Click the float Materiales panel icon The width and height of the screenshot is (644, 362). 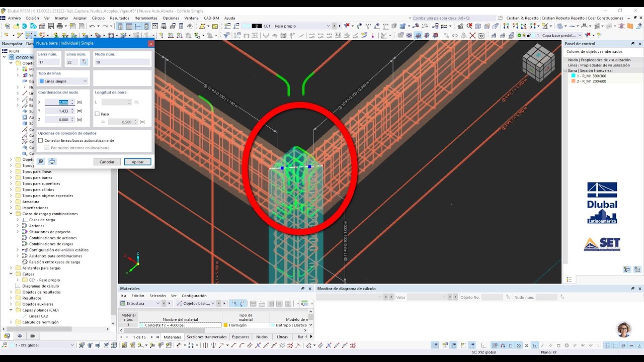303,289
